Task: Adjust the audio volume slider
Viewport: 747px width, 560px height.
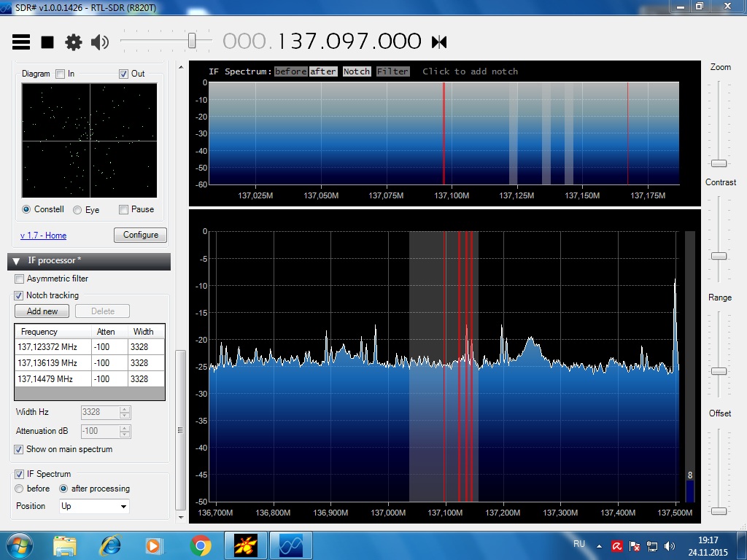Action: 192,41
